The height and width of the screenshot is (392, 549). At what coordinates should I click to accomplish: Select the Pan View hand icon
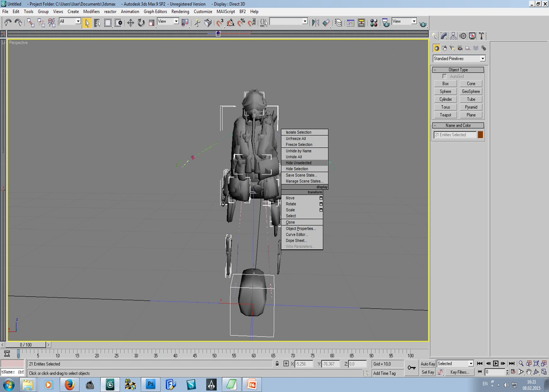tap(529, 372)
